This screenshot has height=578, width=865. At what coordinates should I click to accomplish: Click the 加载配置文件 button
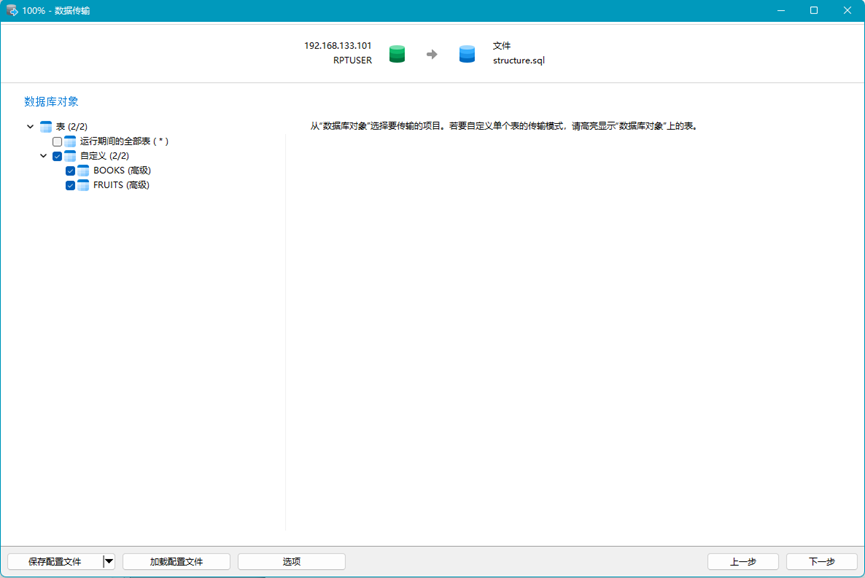click(x=177, y=561)
